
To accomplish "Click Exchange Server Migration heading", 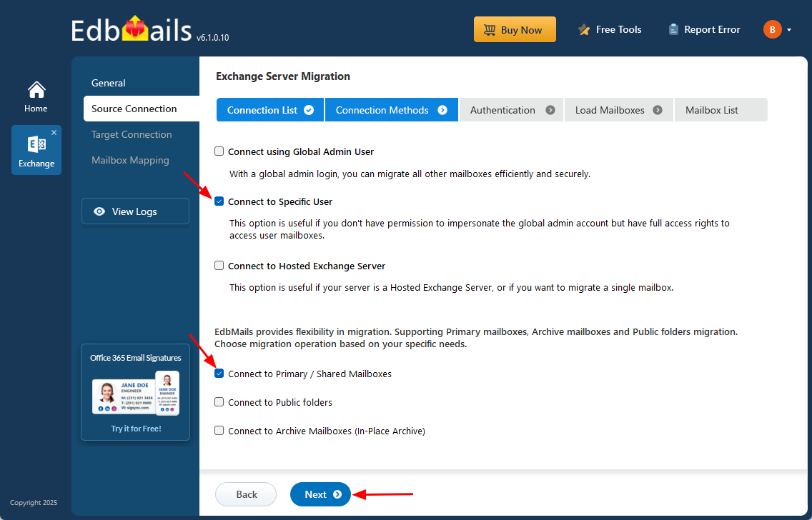I will [x=283, y=76].
